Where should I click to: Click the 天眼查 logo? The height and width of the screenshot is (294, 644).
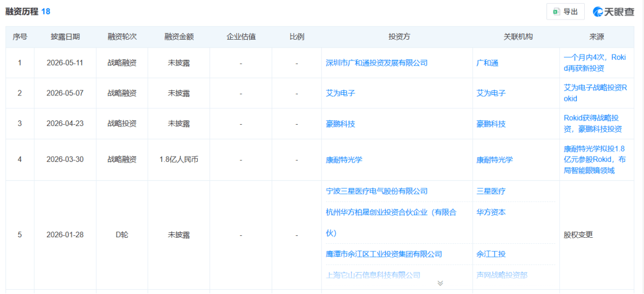pyautogui.click(x=613, y=12)
